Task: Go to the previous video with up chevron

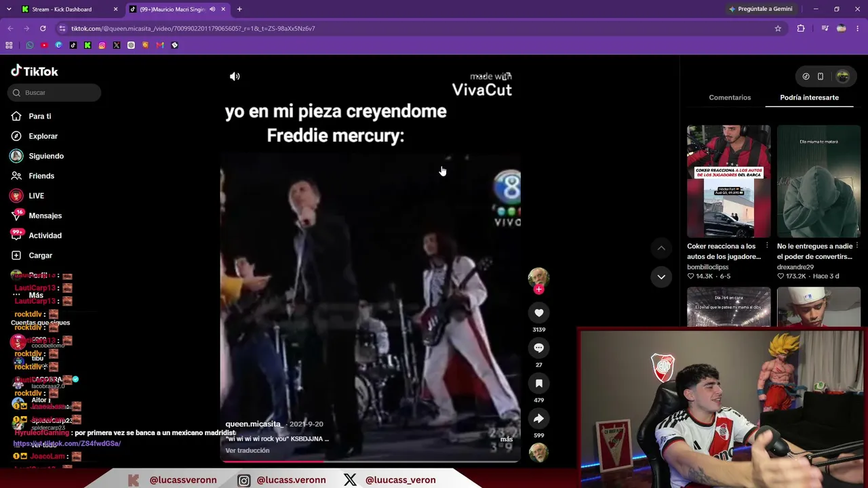Action: [x=661, y=248]
